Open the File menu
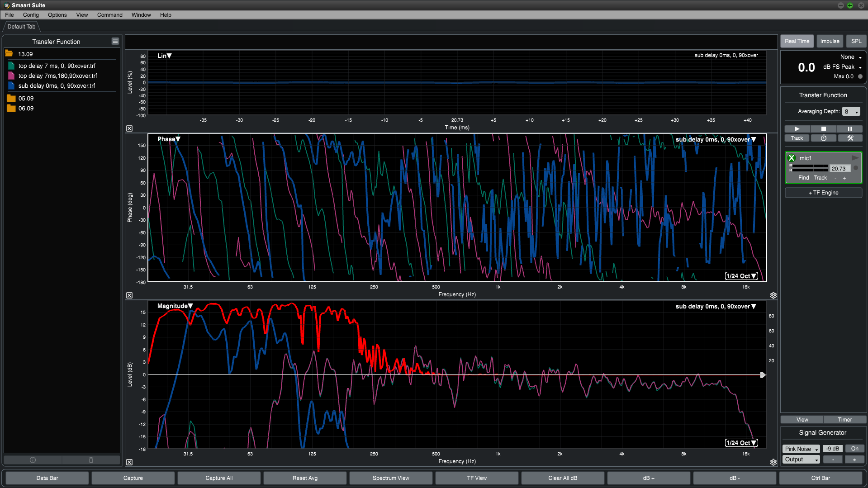The width and height of the screenshot is (868, 488). pyautogui.click(x=9, y=15)
